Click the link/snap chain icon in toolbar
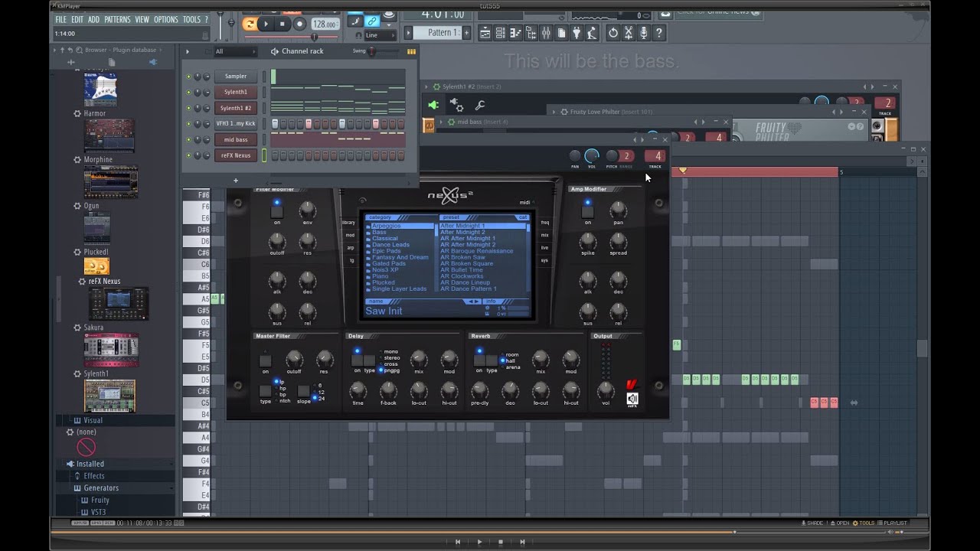 pyautogui.click(x=372, y=21)
